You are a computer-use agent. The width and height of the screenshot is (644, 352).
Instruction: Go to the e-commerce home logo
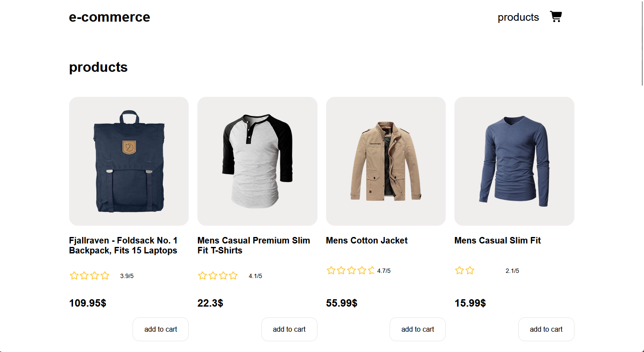(109, 17)
